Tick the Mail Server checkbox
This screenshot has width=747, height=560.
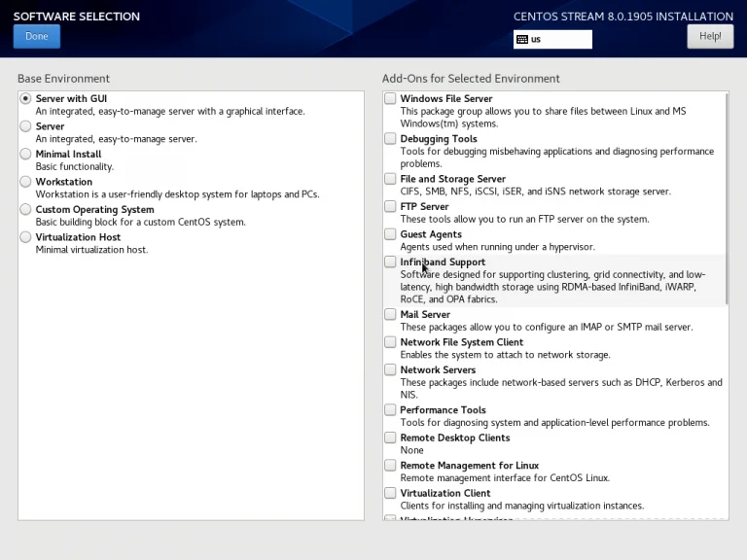coord(390,315)
